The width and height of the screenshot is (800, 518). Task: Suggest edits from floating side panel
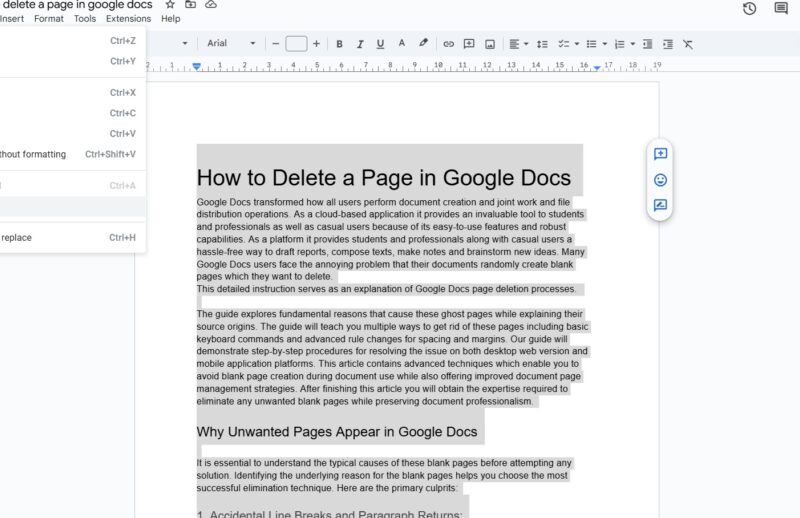pos(660,205)
